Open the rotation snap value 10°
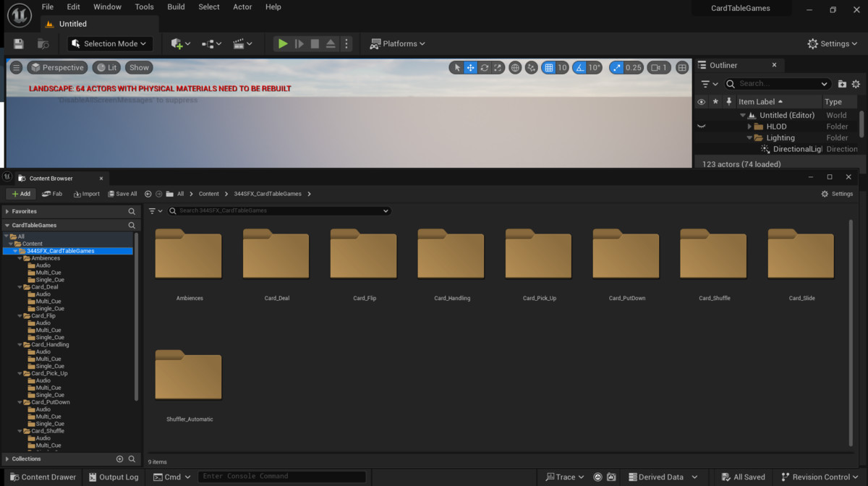 click(x=594, y=67)
